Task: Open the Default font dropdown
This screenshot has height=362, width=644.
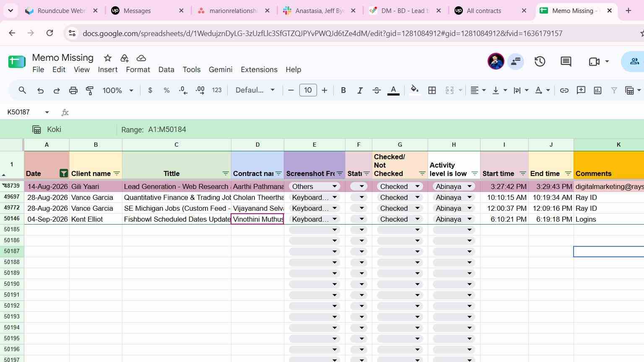Action: coord(255,90)
